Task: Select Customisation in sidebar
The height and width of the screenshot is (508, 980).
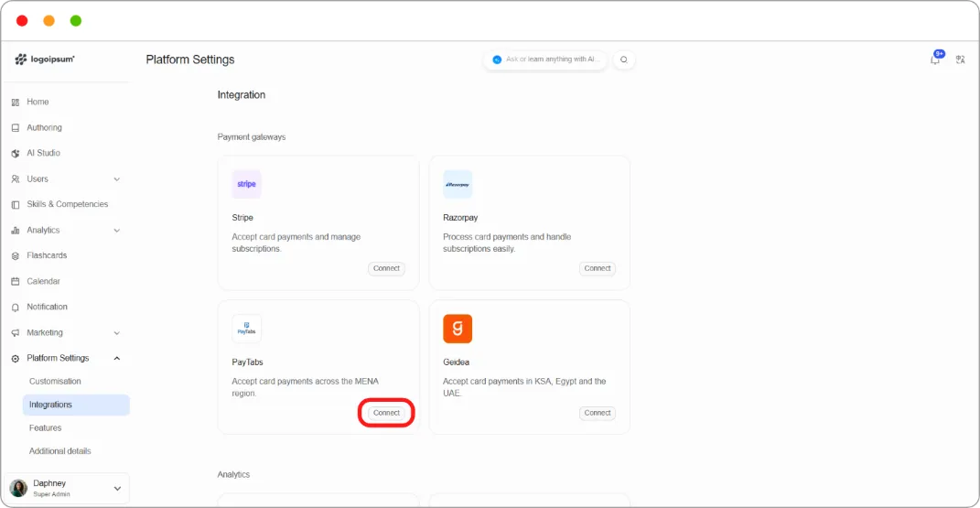Action: tap(55, 381)
